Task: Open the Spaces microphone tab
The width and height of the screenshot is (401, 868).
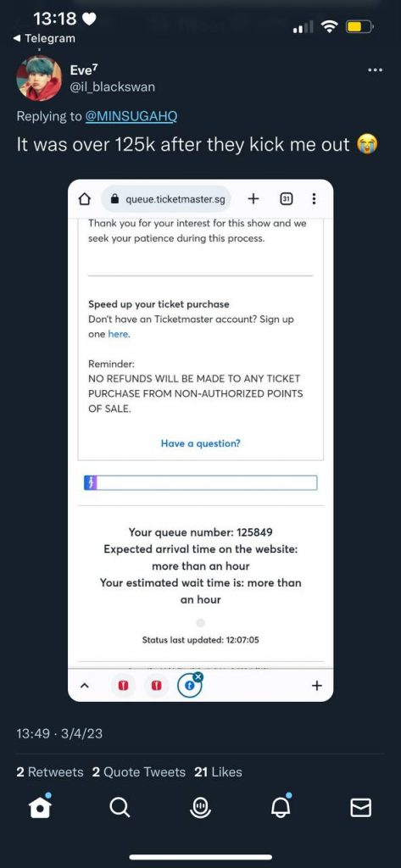Action: pyautogui.click(x=200, y=808)
